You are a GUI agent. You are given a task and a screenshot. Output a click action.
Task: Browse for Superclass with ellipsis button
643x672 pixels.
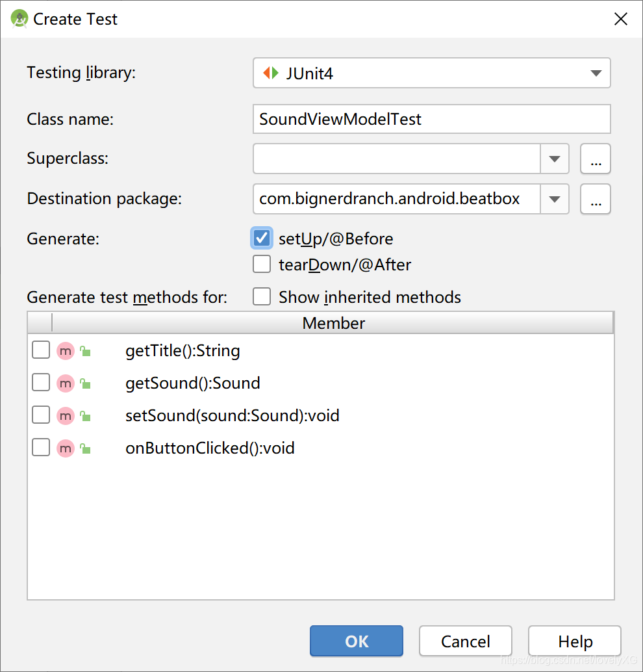pos(596,159)
